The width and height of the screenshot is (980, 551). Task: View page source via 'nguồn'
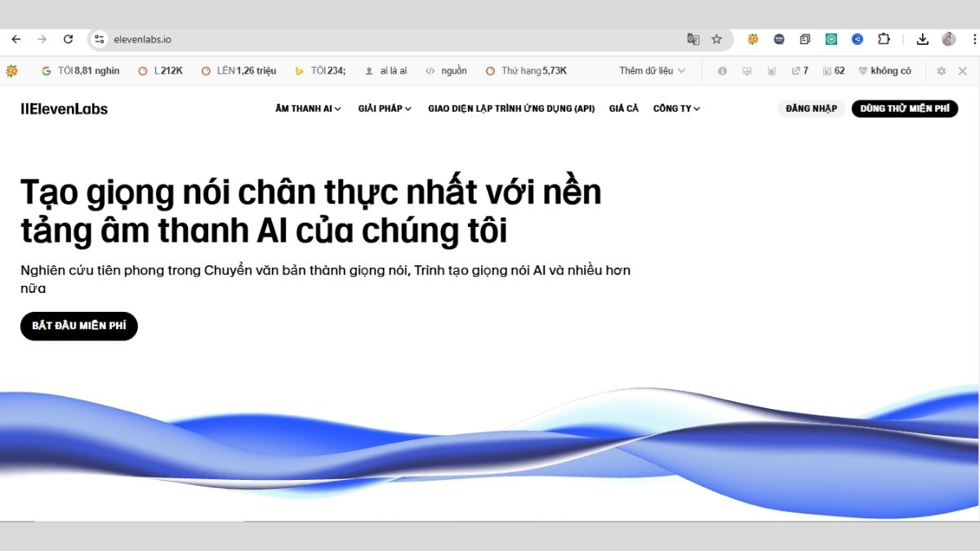point(446,71)
